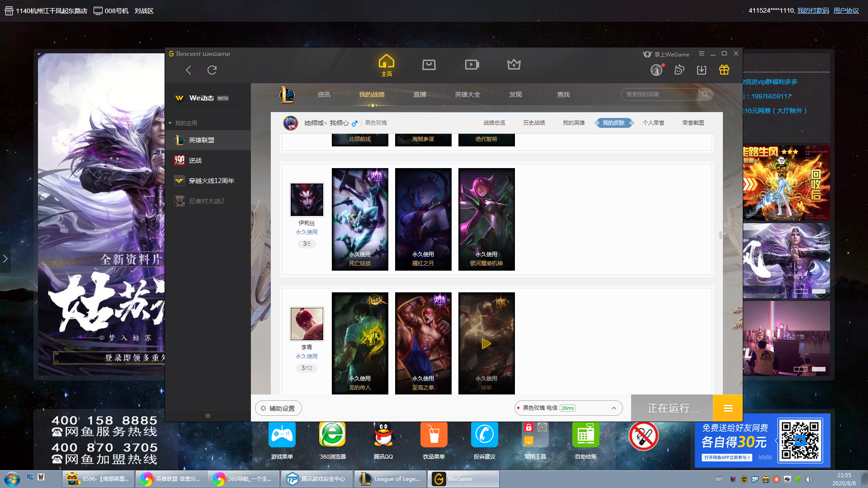This screenshot has width=868, height=488.
Task: Select 逆战 in the app list
Action: pos(208,160)
